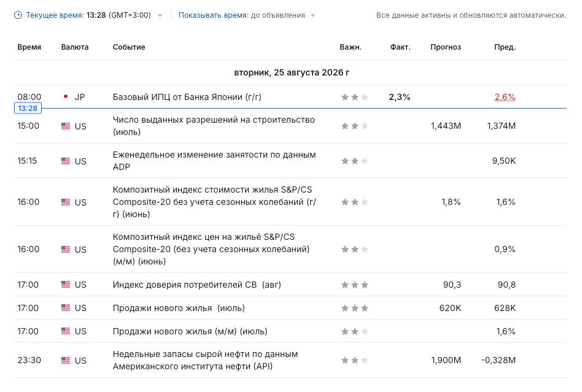Click the red previous value 2,6%

[x=505, y=97]
